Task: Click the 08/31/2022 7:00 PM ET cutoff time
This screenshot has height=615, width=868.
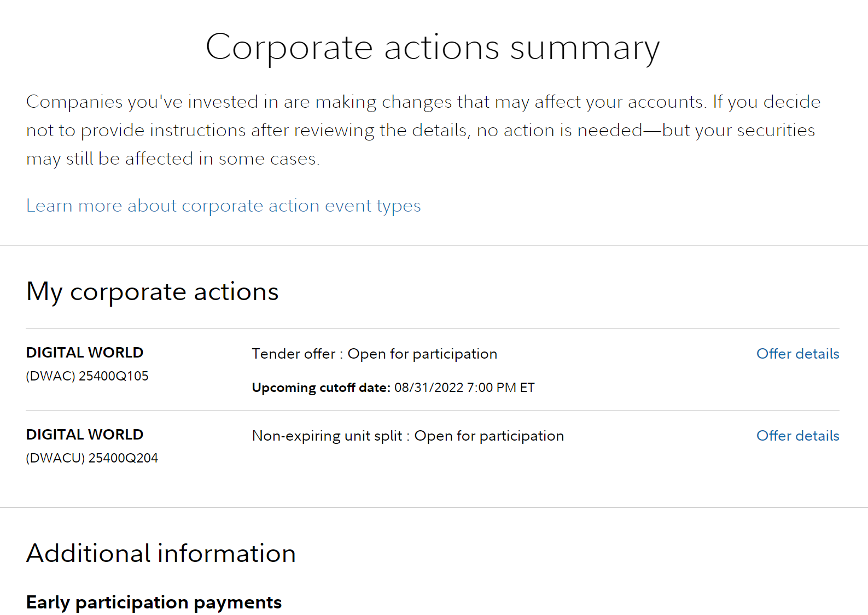Action: click(x=464, y=388)
